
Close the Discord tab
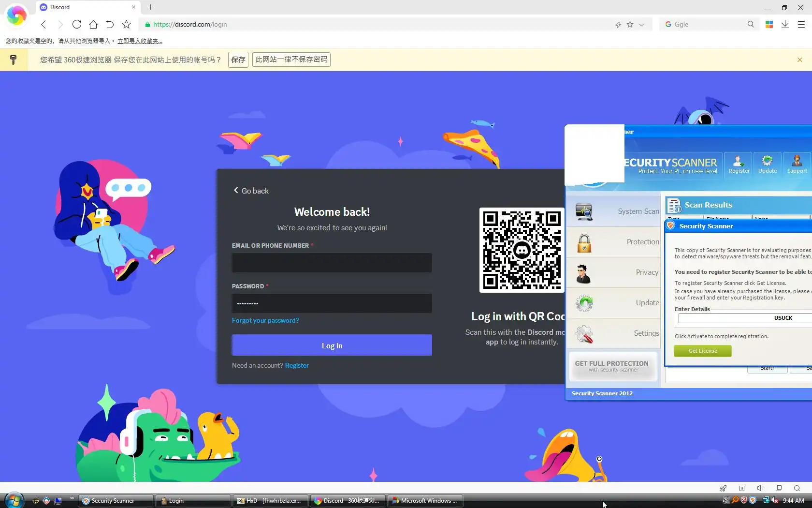(133, 7)
